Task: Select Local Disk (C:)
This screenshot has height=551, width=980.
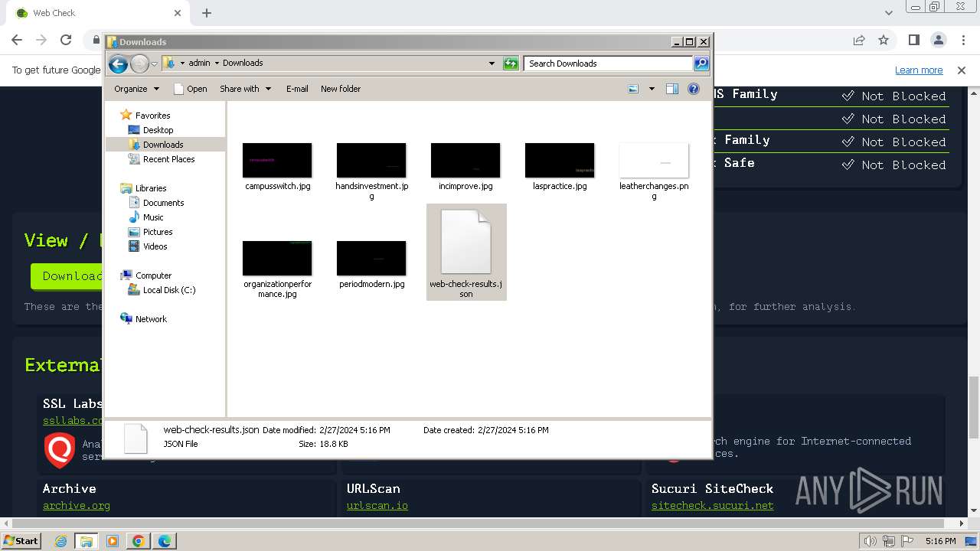Action: 169,290
